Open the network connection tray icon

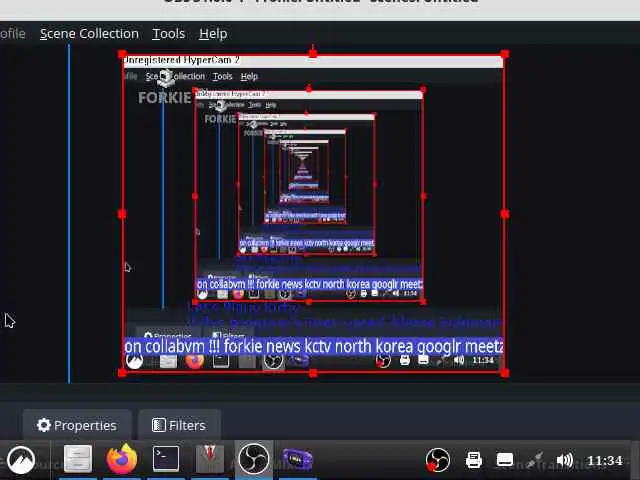tap(534, 460)
